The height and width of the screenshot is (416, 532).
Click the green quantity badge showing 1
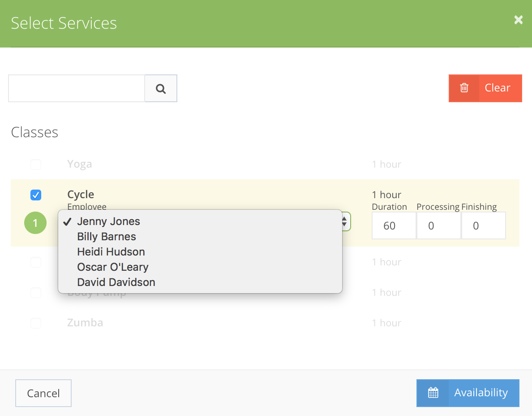(x=35, y=223)
